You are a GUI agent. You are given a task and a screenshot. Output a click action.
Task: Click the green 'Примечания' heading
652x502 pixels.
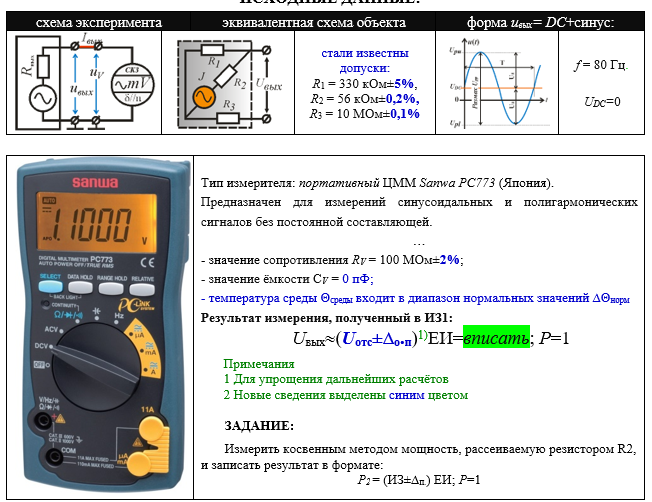pyautogui.click(x=259, y=364)
